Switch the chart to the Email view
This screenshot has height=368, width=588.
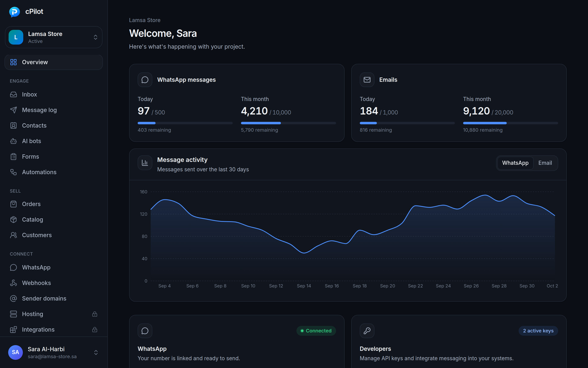[545, 163]
